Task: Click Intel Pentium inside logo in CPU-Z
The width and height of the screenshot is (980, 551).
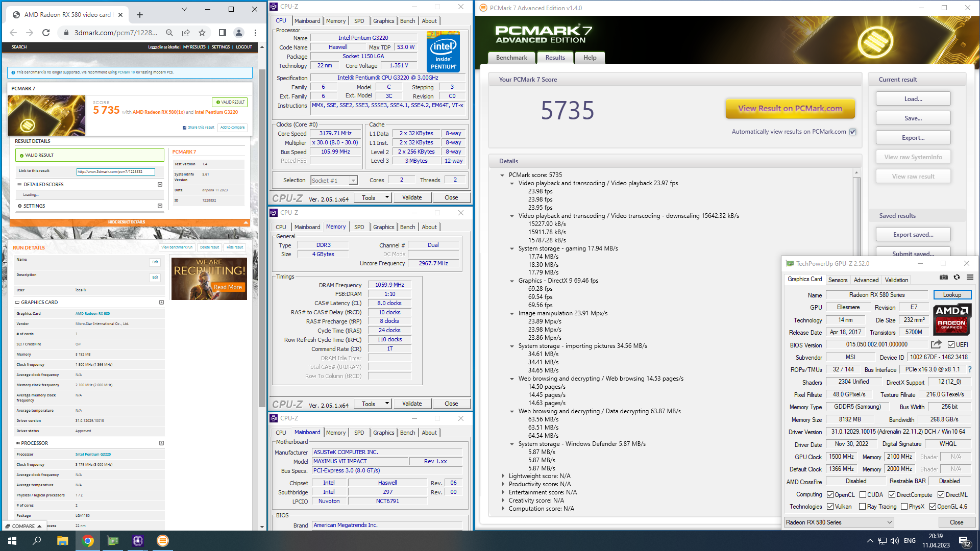Action: coord(443,52)
